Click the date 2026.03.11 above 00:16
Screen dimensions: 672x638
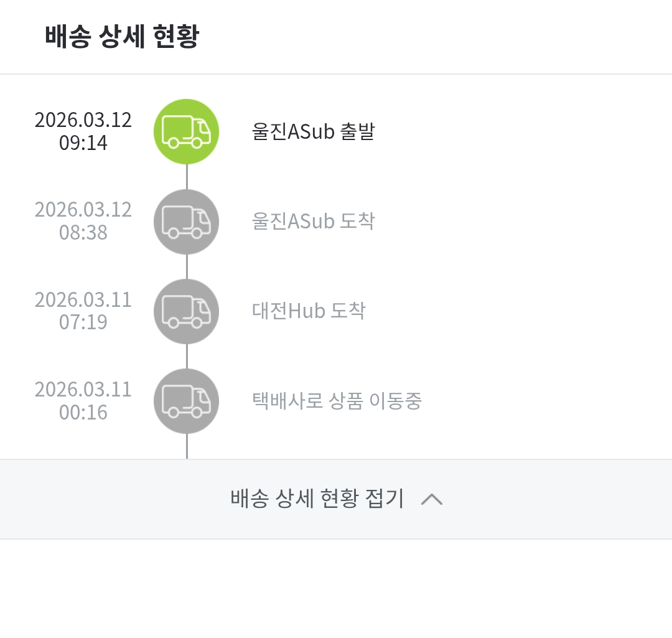click(83, 390)
